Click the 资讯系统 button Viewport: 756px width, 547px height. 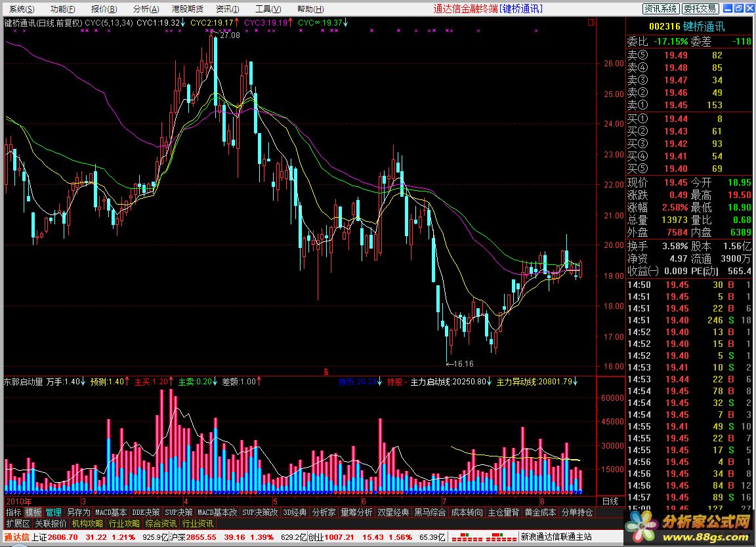click(661, 9)
